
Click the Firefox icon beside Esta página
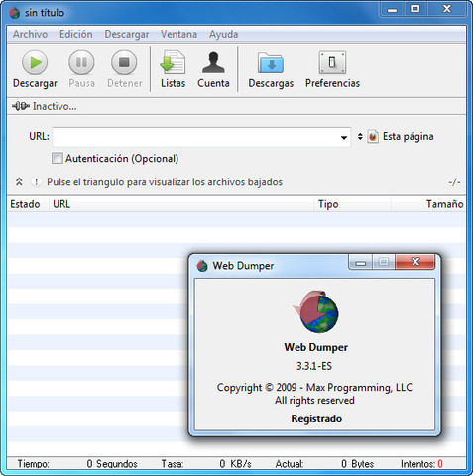pos(373,136)
